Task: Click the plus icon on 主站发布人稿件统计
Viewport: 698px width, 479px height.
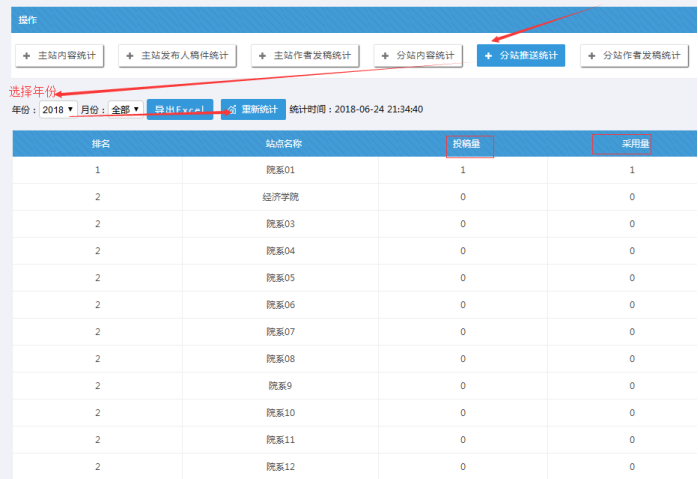Action: [130, 56]
